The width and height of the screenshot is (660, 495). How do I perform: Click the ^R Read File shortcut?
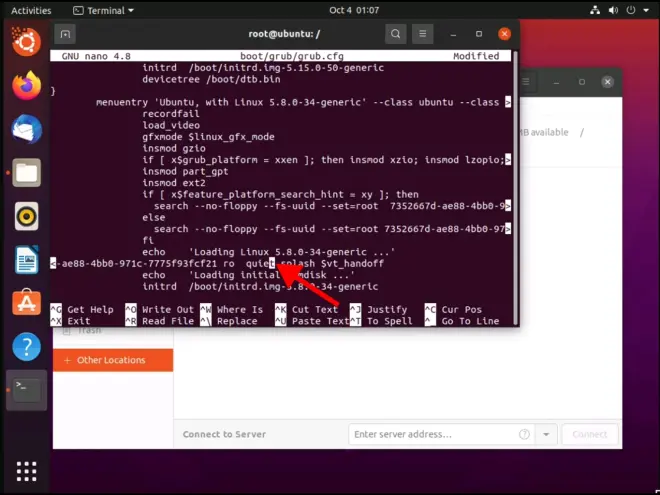(x=160, y=321)
